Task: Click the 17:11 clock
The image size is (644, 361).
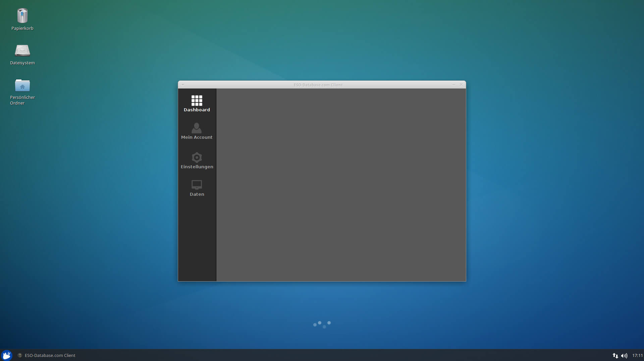Action: [x=637, y=356]
